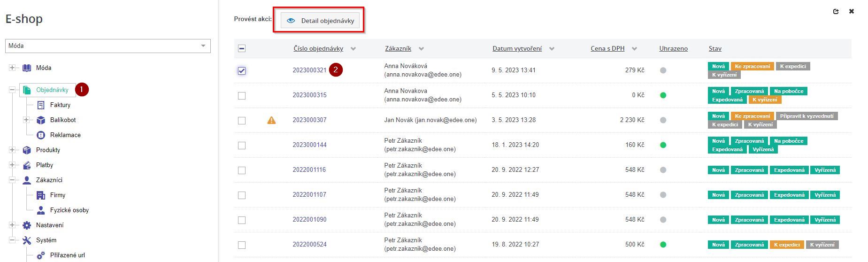The height and width of the screenshot is (262, 868).
Task: Click the warning triangle on order 2023000307
Action: pos(271,120)
